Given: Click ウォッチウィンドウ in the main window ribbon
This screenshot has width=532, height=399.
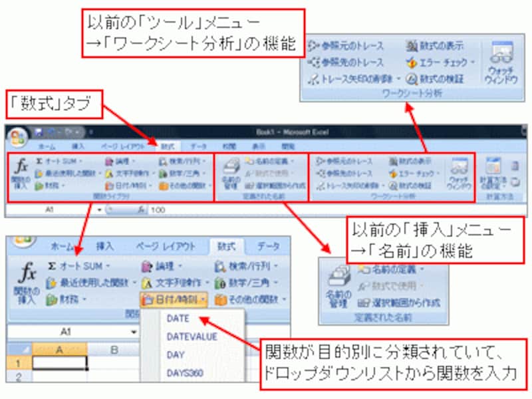Looking at the screenshot, I should coord(460,174).
